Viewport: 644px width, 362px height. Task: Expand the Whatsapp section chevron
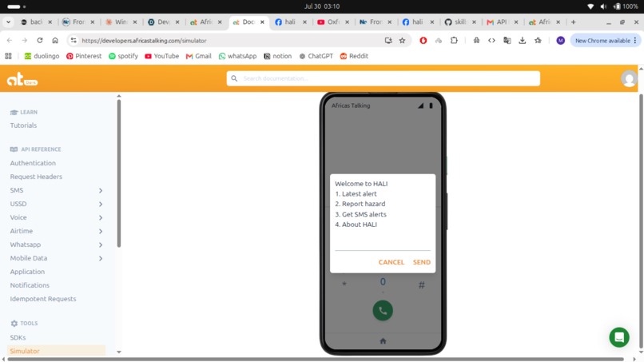pyautogui.click(x=101, y=245)
